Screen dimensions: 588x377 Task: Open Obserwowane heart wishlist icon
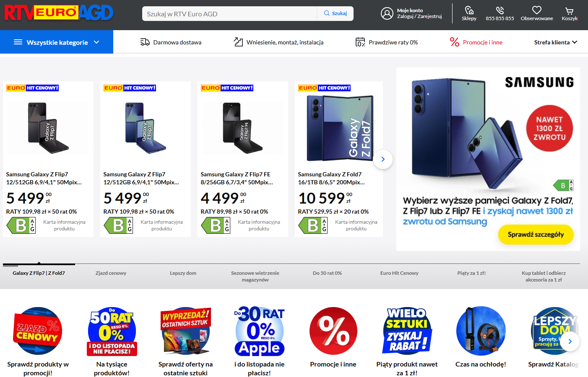tap(537, 10)
